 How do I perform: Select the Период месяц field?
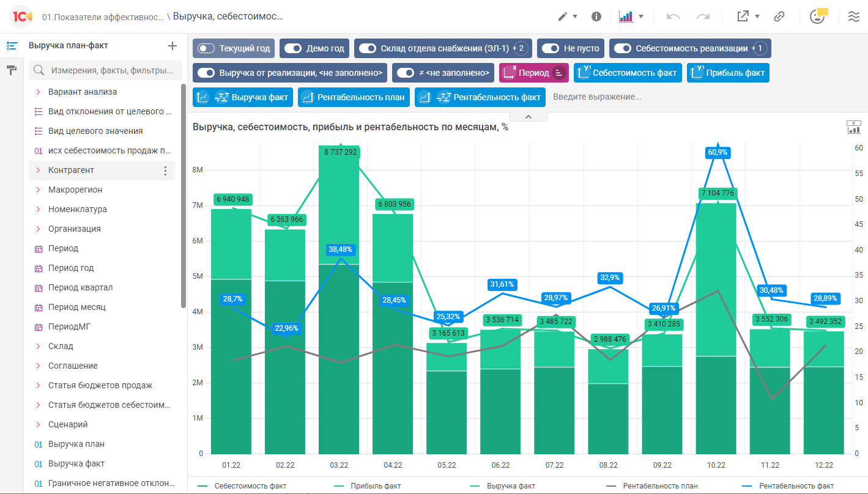tap(77, 307)
